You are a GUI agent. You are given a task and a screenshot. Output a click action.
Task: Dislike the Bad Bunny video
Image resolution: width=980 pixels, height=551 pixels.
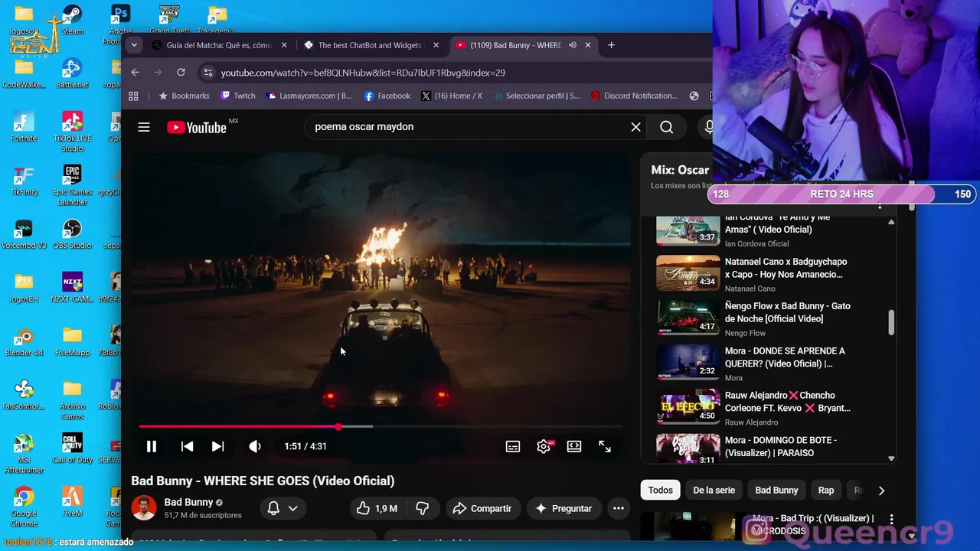click(x=422, y=508)
